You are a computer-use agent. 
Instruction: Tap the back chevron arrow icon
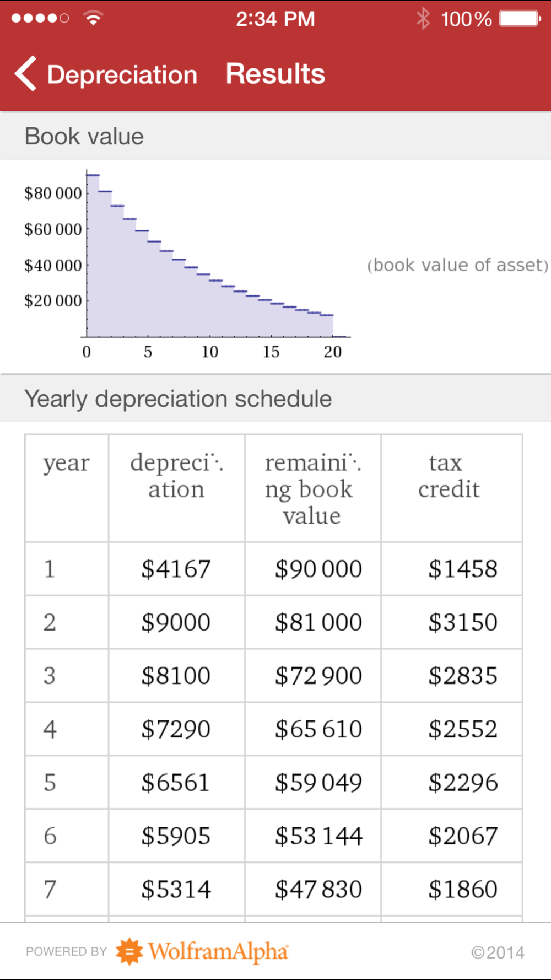[x=25, y=73]
